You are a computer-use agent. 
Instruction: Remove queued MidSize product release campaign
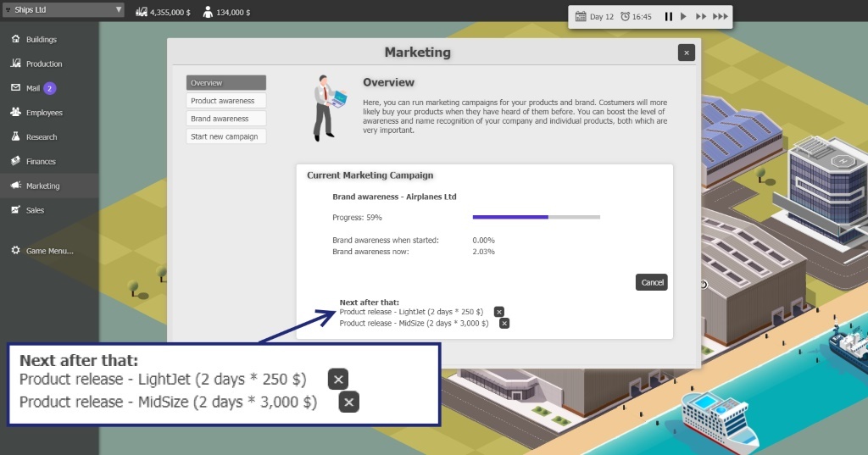pyautogui.click(x=504, y=323)
